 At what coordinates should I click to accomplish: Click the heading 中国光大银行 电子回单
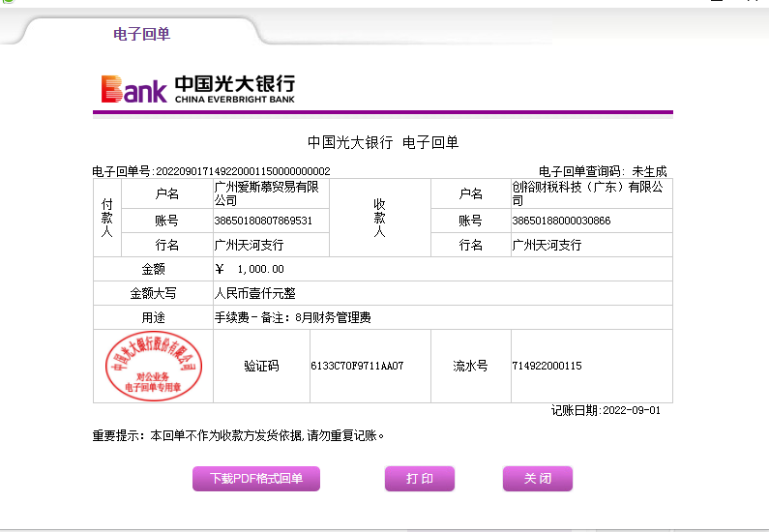(x=383, y=143)
